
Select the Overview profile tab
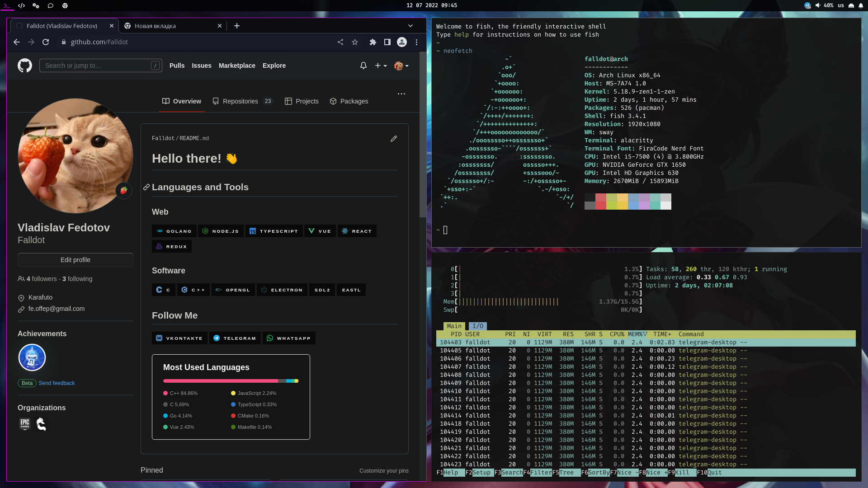click(182, 101)
